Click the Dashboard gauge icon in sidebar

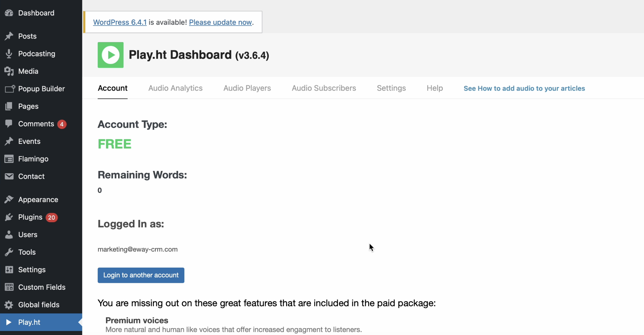coord(9,13)
